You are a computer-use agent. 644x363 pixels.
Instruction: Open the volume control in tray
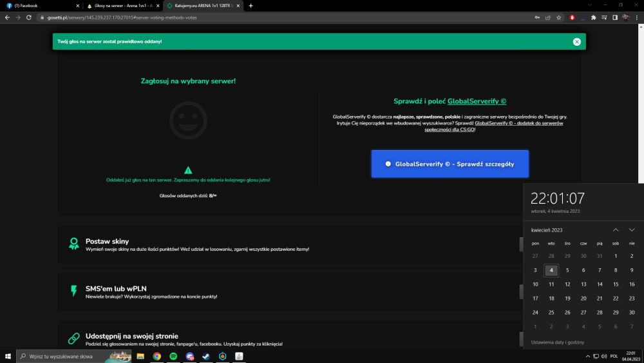coord(604,357)
